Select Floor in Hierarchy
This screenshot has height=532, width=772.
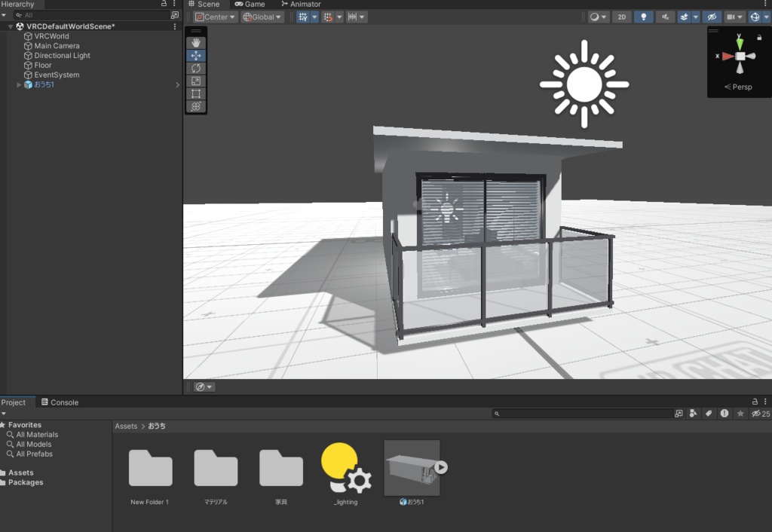43,65
